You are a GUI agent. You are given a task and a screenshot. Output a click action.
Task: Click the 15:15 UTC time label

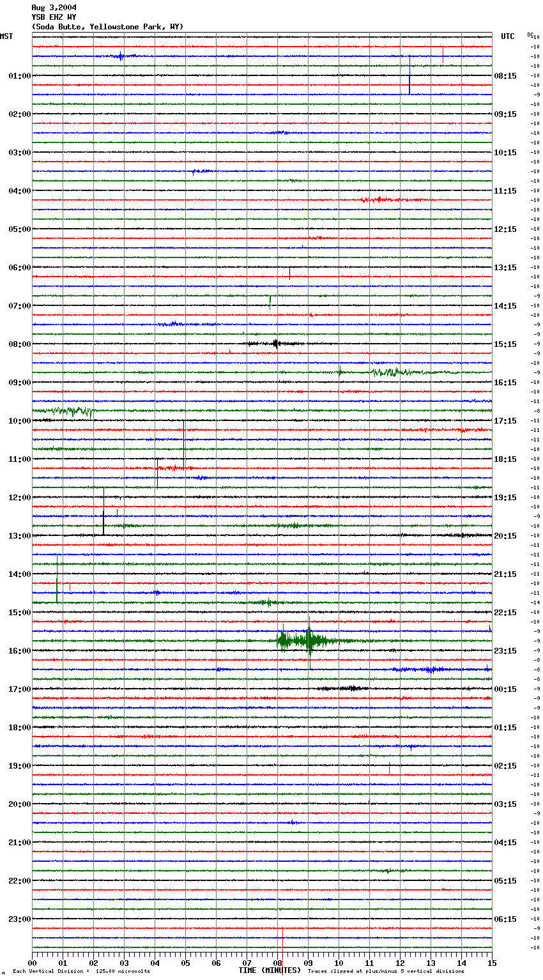505,344
